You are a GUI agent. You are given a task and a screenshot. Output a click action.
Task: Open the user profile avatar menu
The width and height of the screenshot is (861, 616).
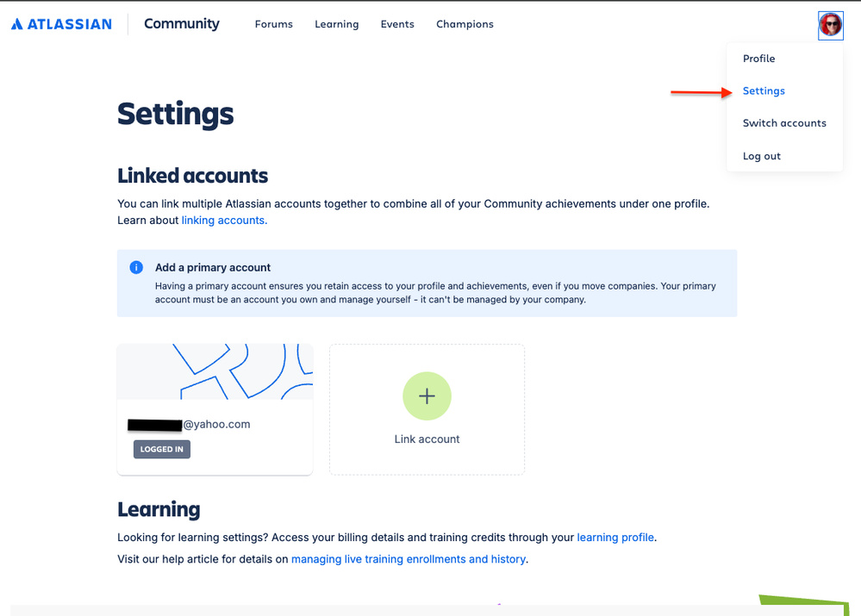point(830,25)
